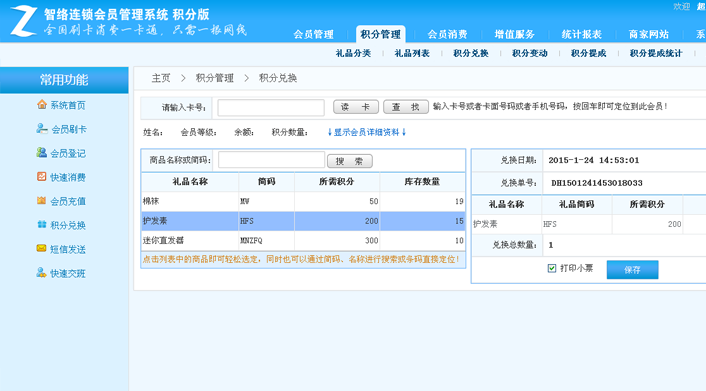Viewport: 706px width, 391px height.
Task: Open the 积分提成 submenu
Action: (588, 53)
